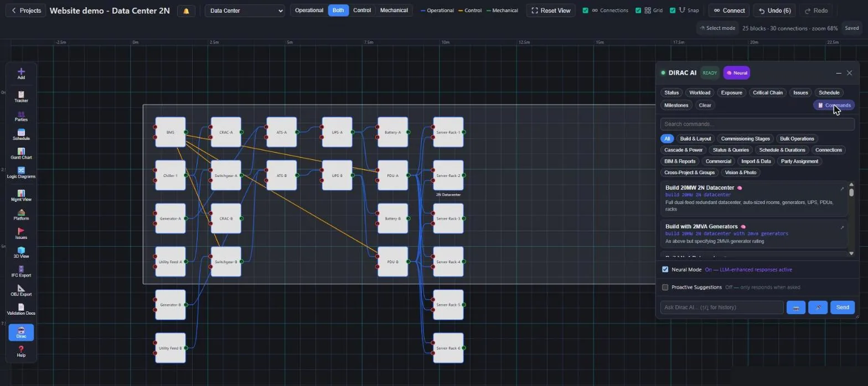Screen dimensions: 868x386
Task: Open the Add block tool in sidebar
Action: tap(21, 74)
